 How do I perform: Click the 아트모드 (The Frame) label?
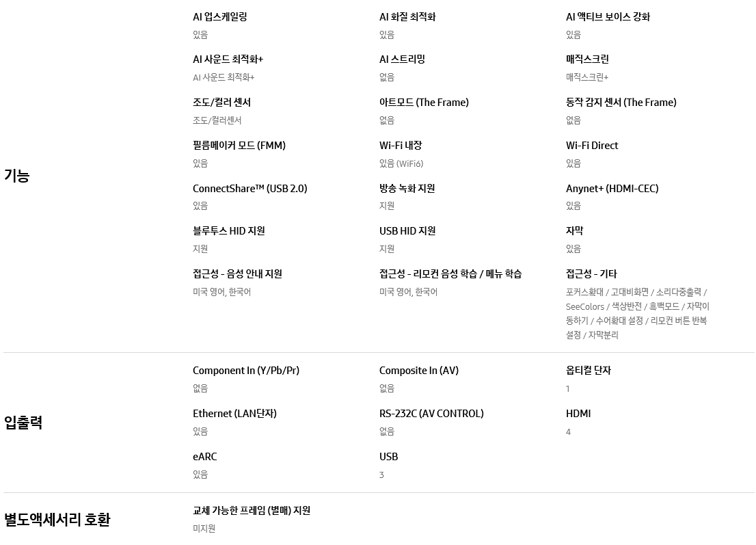tap(424, 103)
